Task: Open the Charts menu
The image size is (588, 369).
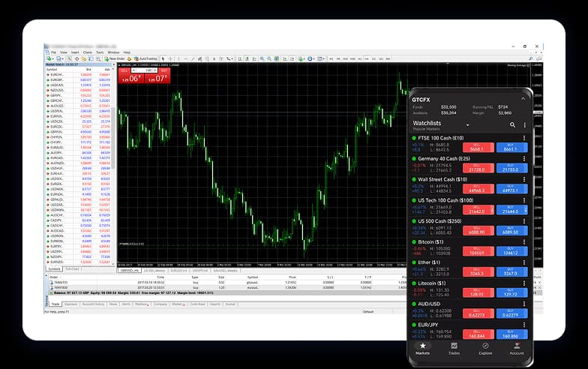Action: point(87,52)
